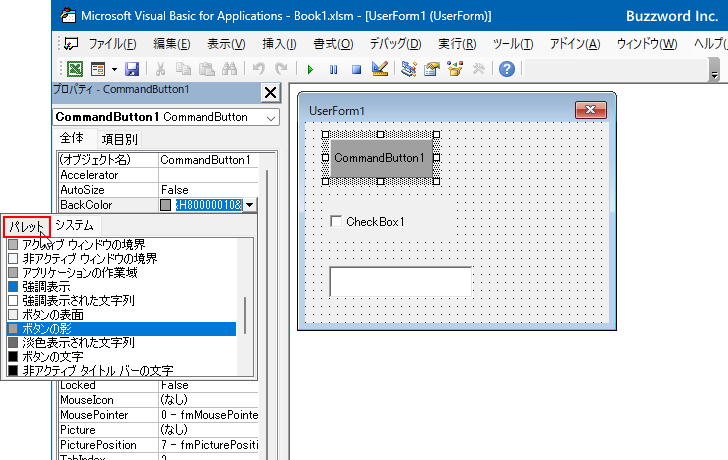728x460 pixels.
Task: Open the 実行(R) menu
Action: (x=457, y=44)
